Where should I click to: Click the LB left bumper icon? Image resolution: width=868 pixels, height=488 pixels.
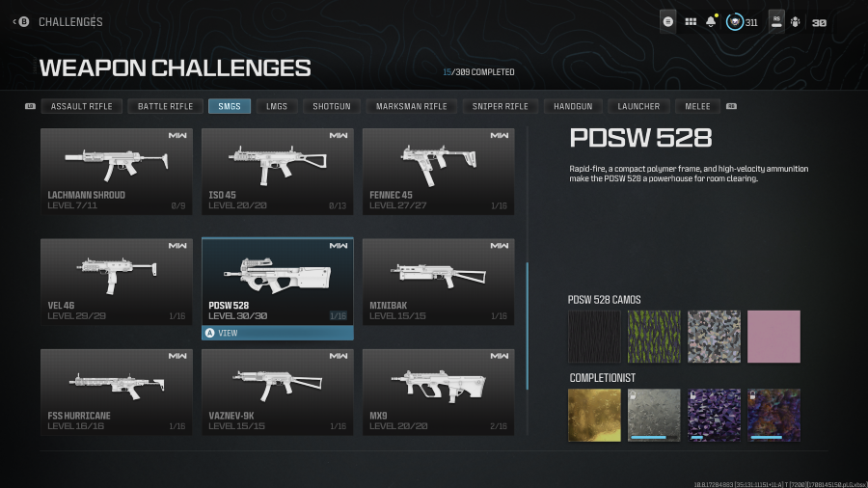pos(31,106)
